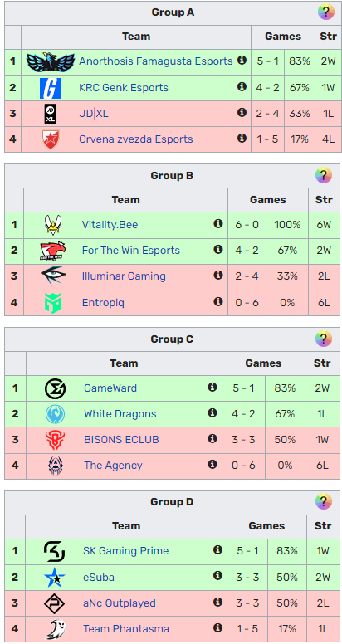
Task: Click the Anorthosis Famagusta phoenix logo
Action: click(50, 61)
